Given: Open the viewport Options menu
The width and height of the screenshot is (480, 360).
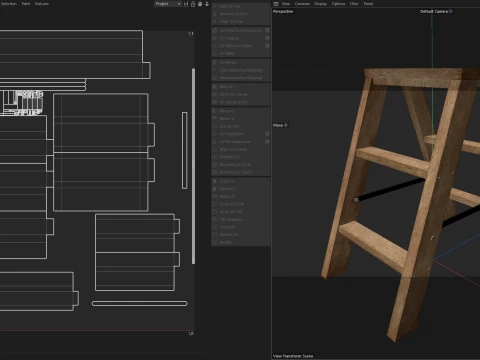Looking at the screenshot, I should tap(338, 4).
